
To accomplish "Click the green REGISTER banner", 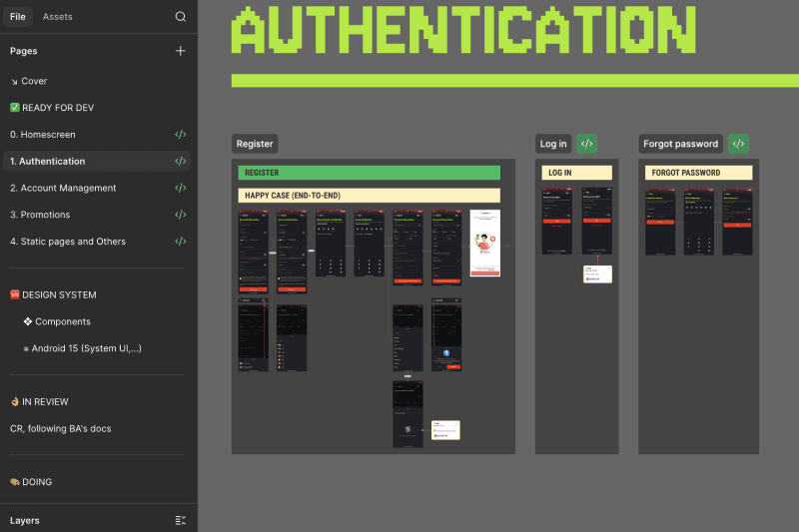I will coord(369,173).
